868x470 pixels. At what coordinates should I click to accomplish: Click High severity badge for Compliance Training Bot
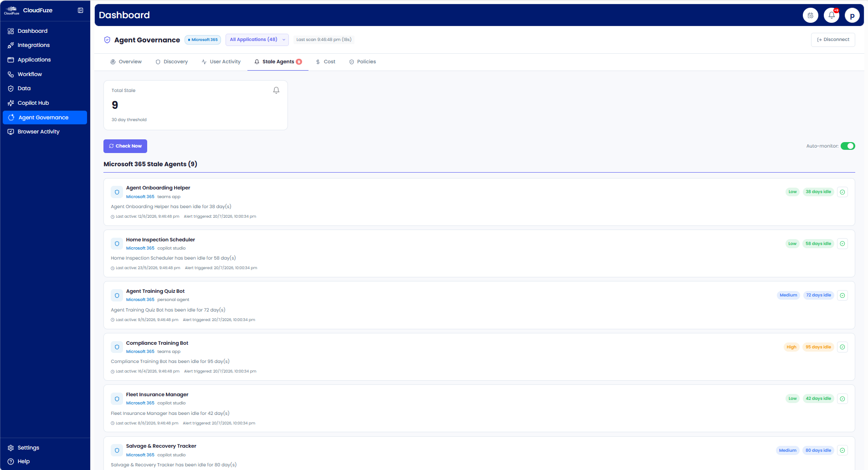(791, 347)
